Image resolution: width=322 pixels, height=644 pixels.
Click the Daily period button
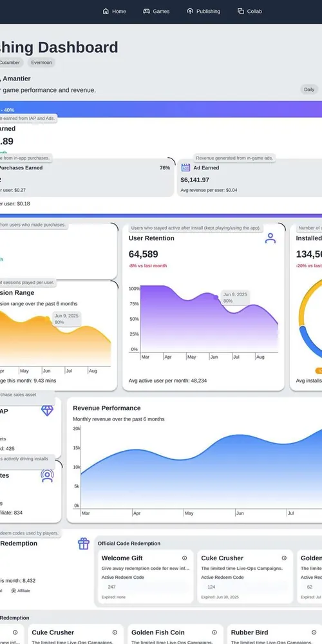(309, 89)
